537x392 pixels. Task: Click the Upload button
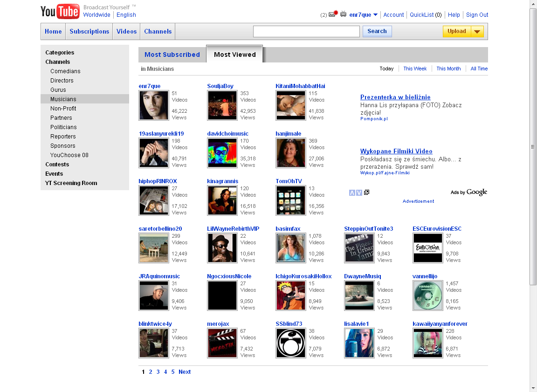click(x=457, y=32)
